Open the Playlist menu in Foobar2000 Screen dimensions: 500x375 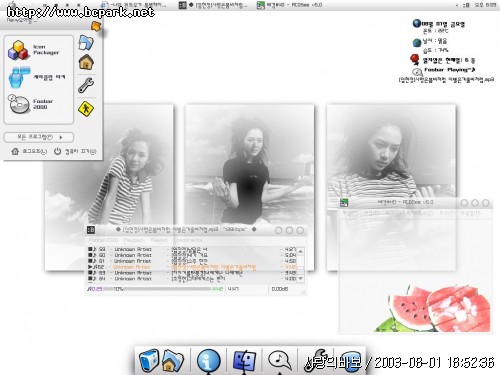pyautogui.click(x=159, y=240)
